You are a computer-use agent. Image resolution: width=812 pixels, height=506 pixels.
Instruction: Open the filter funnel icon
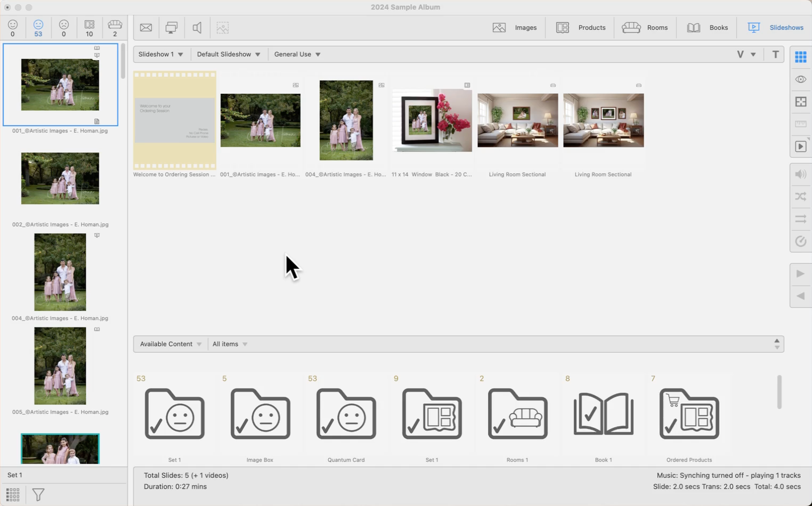tap(38, 494)
